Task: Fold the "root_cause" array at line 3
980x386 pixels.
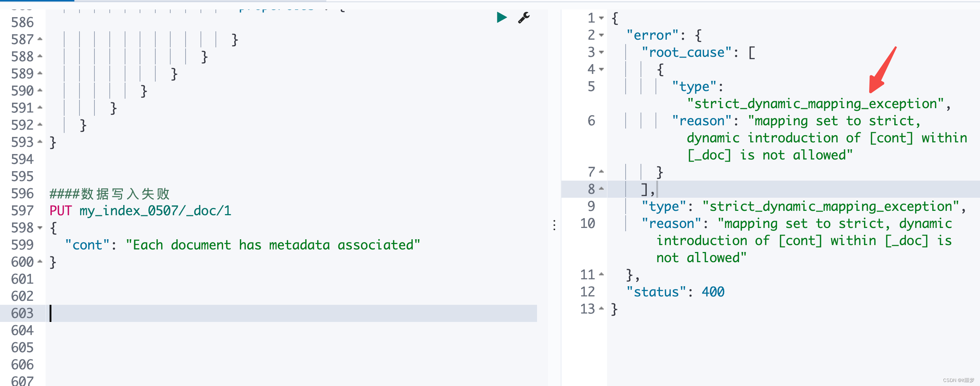Action: [601, 52]
